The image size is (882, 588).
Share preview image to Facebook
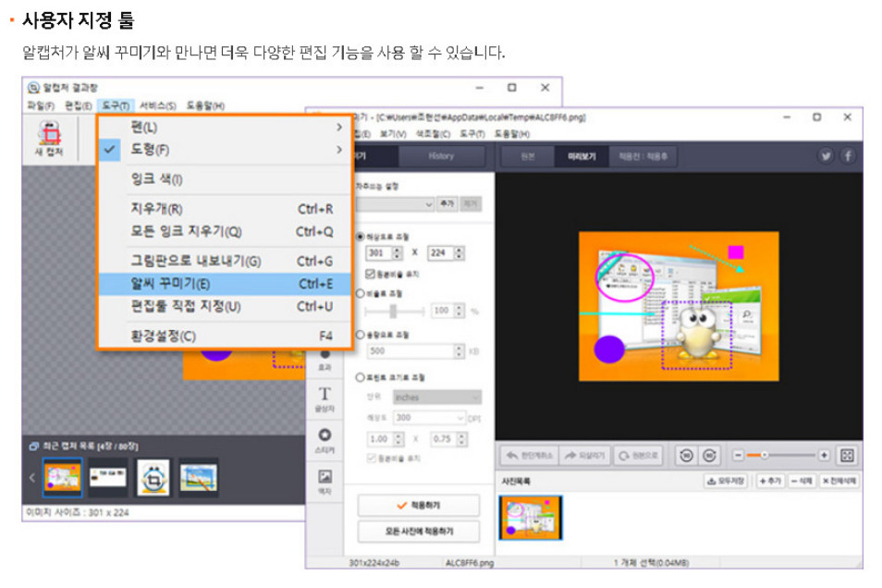[848, 156]
